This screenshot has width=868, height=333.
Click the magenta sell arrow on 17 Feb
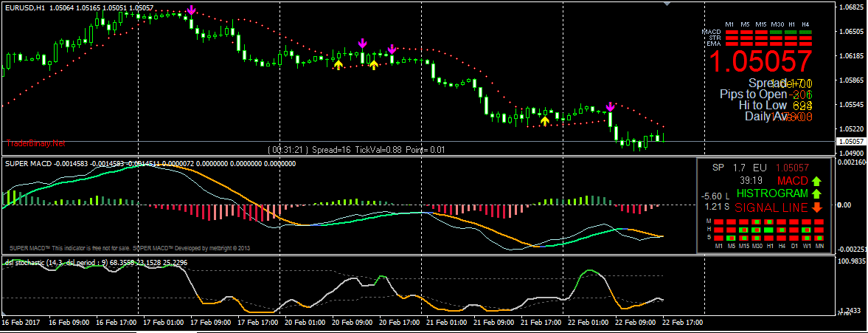(191, 10)
